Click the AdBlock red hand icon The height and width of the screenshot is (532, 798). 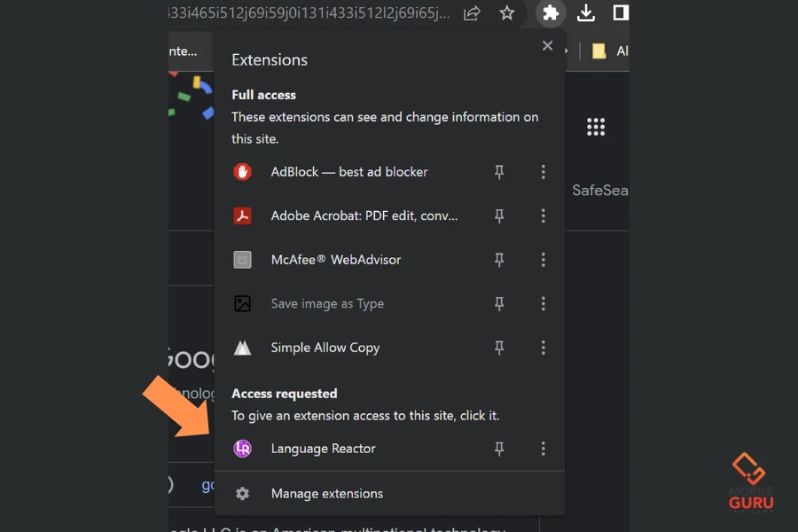tap(243, 172)
